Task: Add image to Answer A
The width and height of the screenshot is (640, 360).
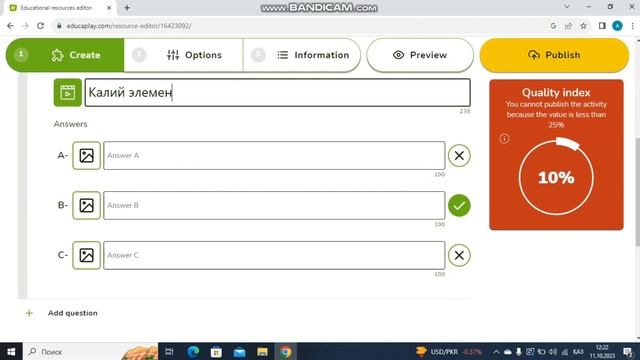Action: [x=87, y=156]
